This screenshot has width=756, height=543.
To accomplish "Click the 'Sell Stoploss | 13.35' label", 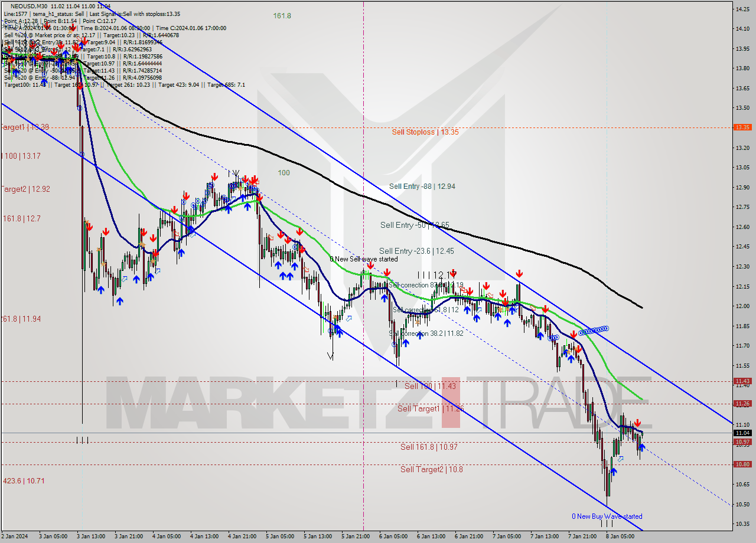I will 425,132.
